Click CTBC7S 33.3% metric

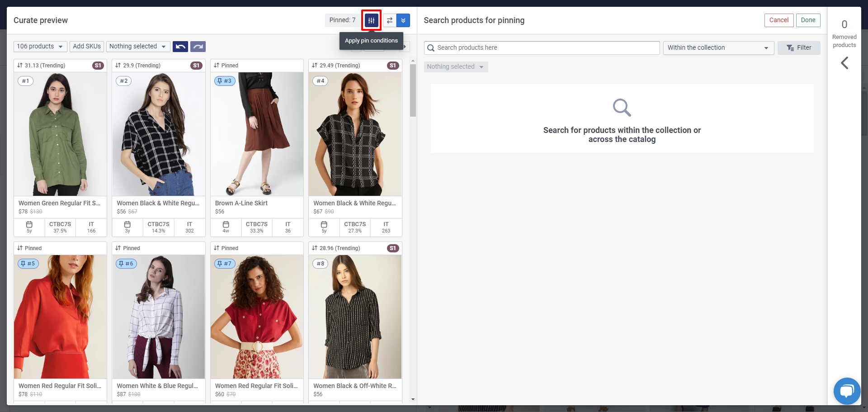(257, 227)
